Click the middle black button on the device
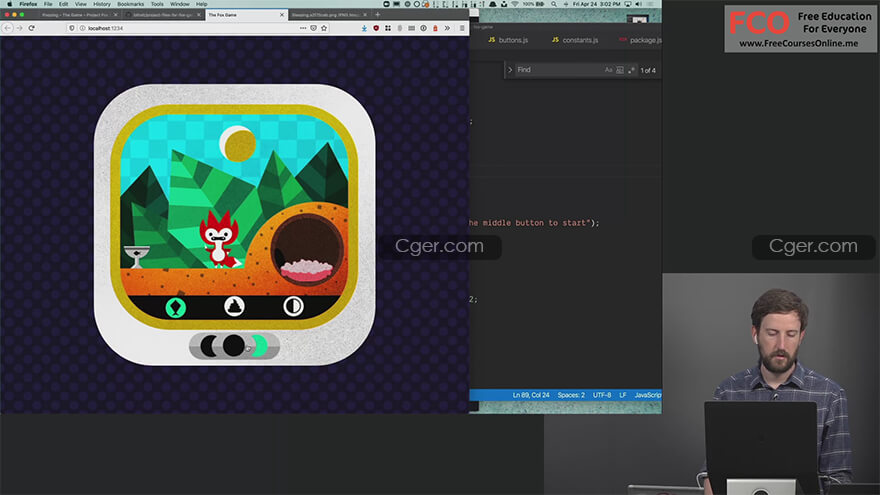Image resolution: width=880 pixels, height=495 pixels. pos(233,346)
